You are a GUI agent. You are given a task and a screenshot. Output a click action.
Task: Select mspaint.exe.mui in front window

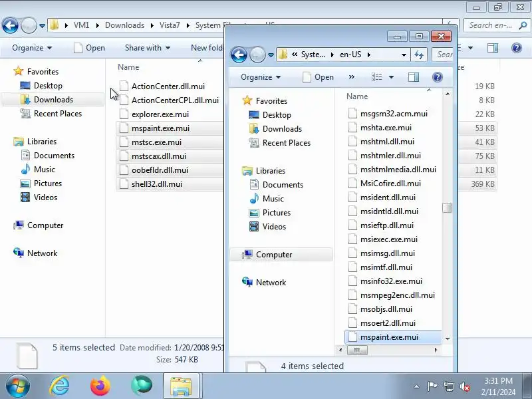click(x=393, y=337)
